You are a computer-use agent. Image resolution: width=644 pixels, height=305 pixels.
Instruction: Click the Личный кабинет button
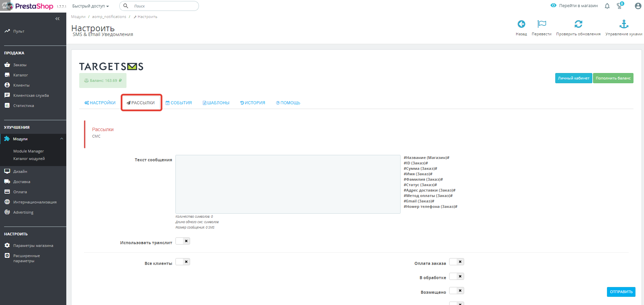coord(574,78)
